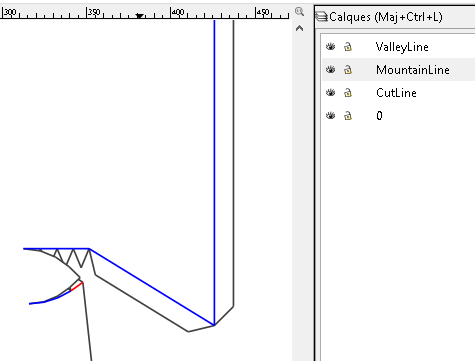Open the Calques (Maj+Ctrl+L) panel tab
Viewport: 475px width, 361px height.
386,17
